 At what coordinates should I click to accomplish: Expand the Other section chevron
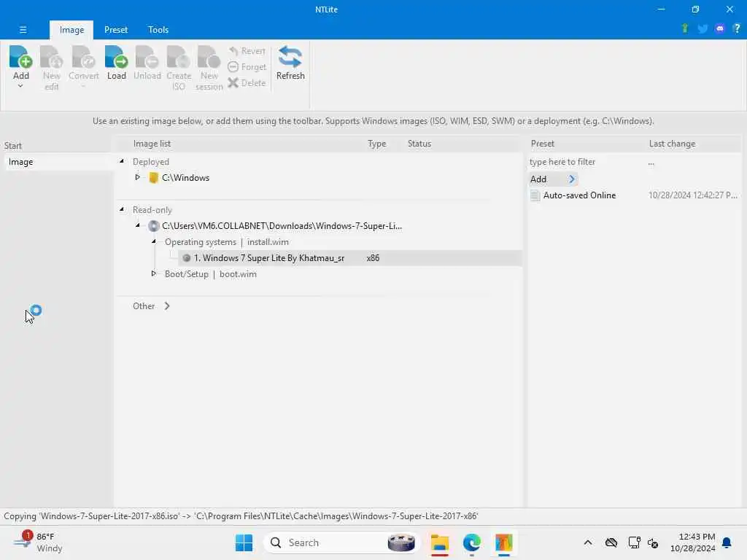coord(167,306)
